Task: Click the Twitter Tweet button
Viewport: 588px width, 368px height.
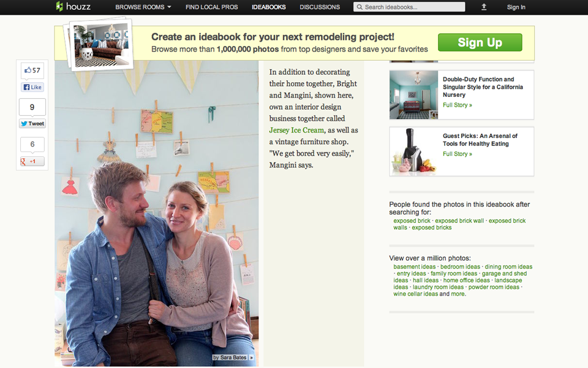Action: pyautogui.click(x=32, y=123)
